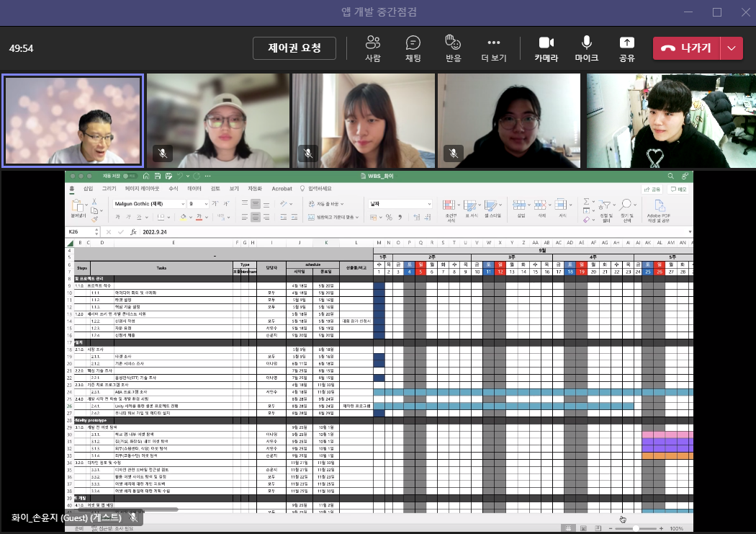Click the percent style icon in ribbon

coord(389,218)
